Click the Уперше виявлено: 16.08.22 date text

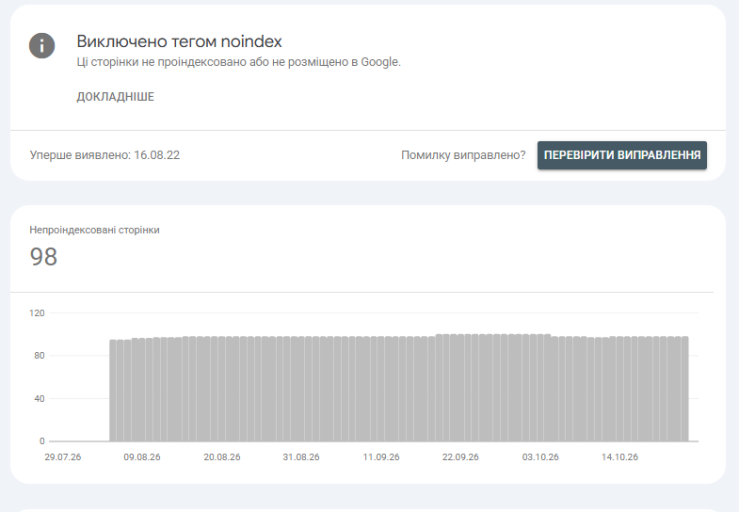click(105, 155)
